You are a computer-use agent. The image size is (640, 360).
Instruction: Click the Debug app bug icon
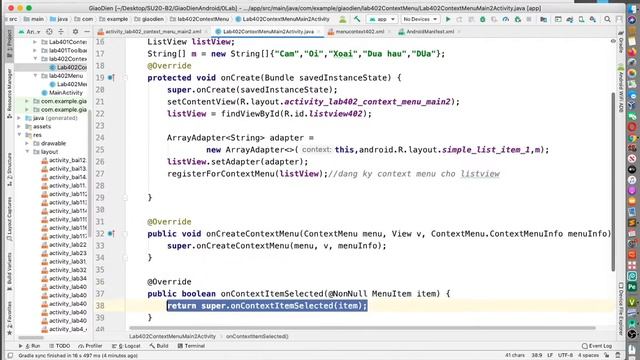pos(482,19)
